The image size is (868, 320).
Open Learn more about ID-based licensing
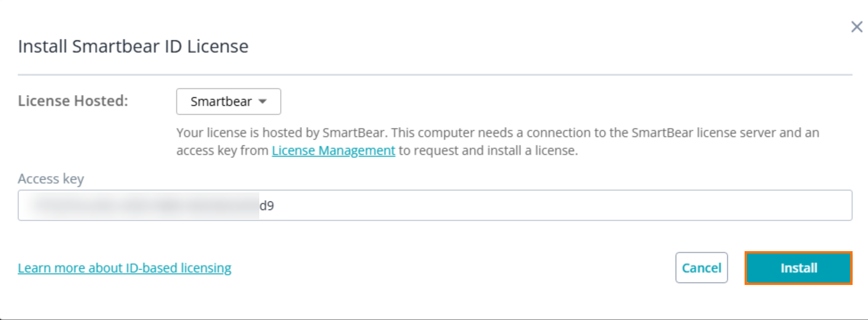point(125,268)
